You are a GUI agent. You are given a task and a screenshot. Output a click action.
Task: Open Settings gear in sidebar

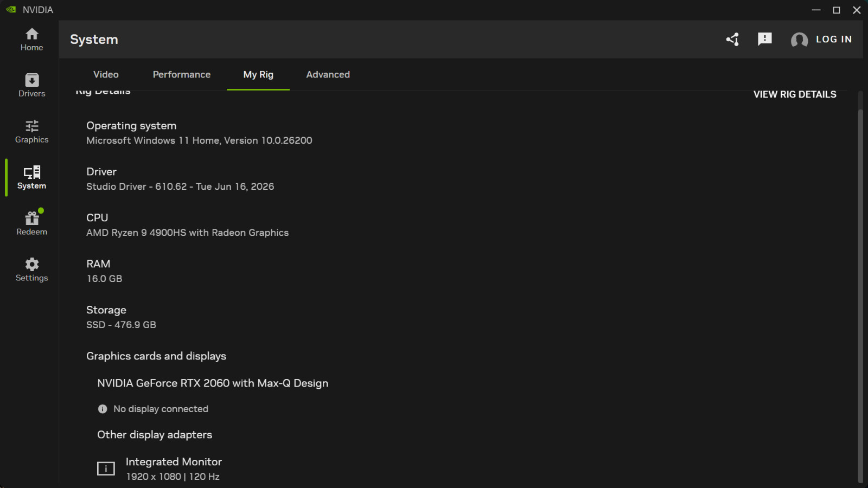(x=31, y=270)
